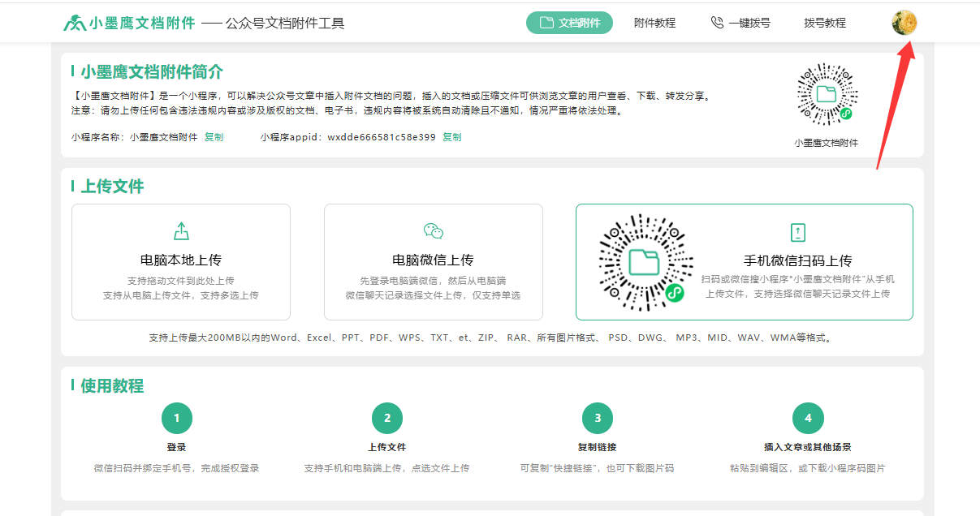Click the phone icon beside 一键拨号
The image size is (980, 516).
click(717, 23)
